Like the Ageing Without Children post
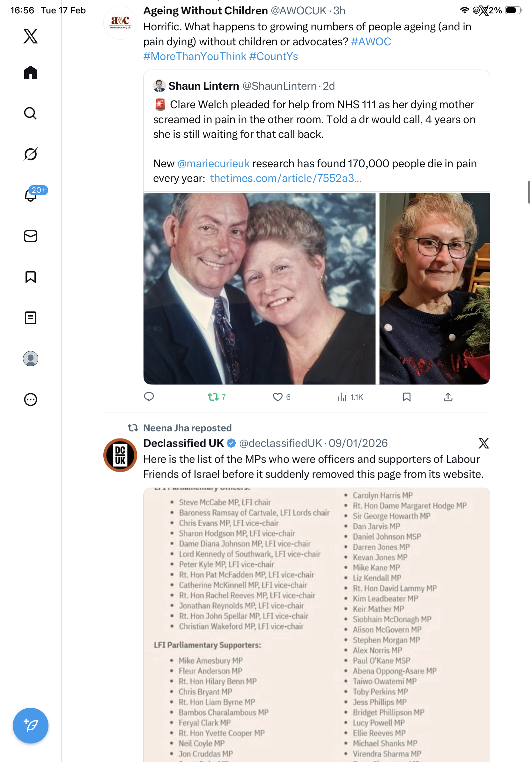Viewport: 532px width, 762px height. 277,397
